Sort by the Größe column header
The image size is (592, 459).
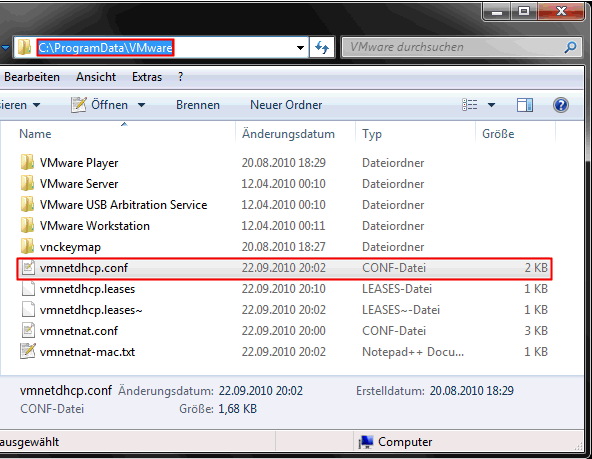pyautogui.click(x=498, y=134)
